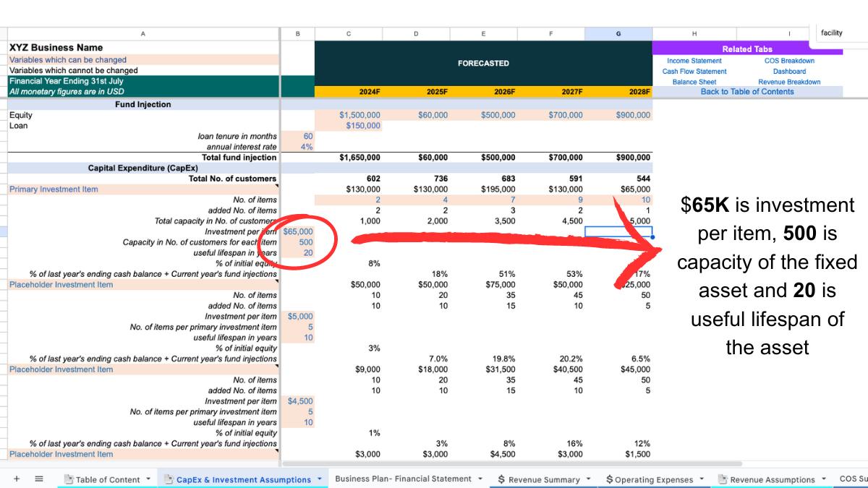Select column C header
The height and width of the screenshot is (488, 868).
point(349,33)
